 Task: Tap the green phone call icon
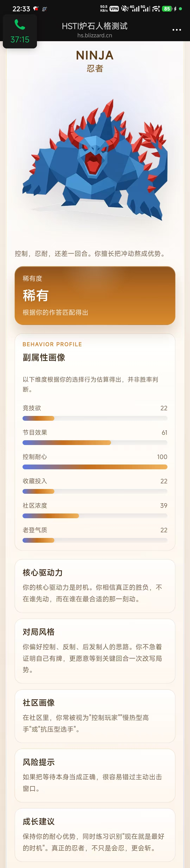pyautogui.click(x=20, y=25)
